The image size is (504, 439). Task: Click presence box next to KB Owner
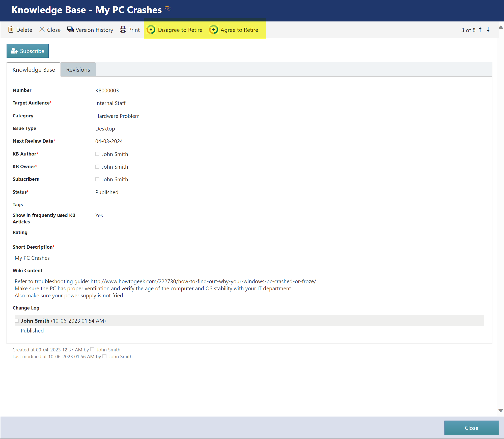click(x=97, y=167)
